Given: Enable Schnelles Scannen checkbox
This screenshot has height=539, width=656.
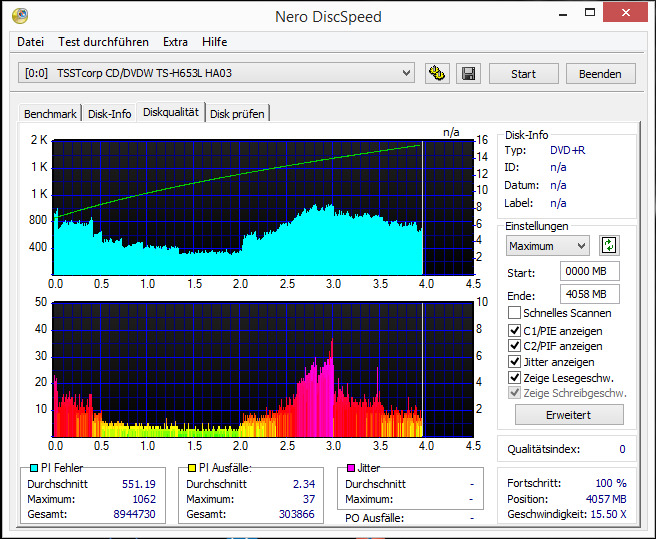Looking at the screenshot, I should pos(514,313).
